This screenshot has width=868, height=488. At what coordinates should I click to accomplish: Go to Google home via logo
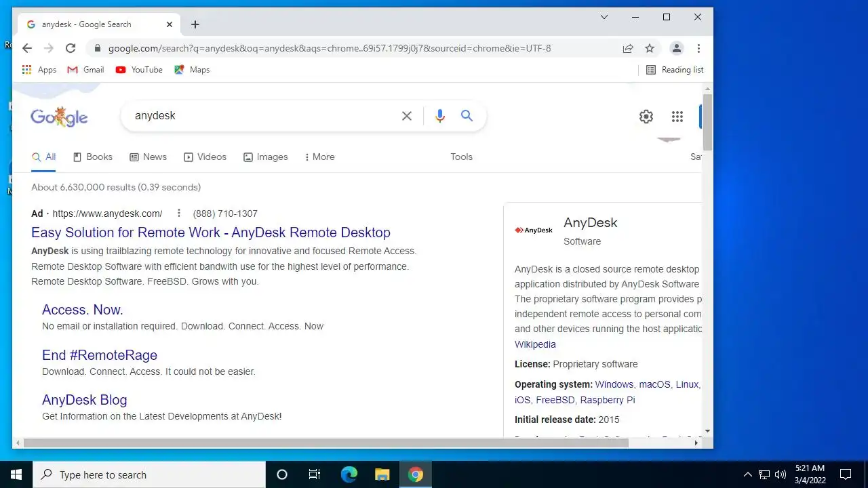pyautogui.click(x=59, y=117)
